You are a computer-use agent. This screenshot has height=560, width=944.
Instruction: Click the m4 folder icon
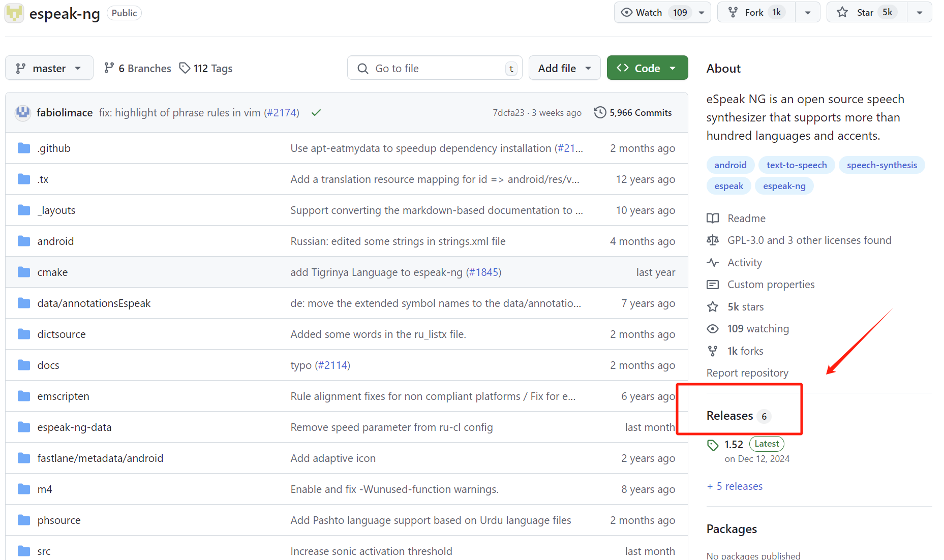point(24,489)
